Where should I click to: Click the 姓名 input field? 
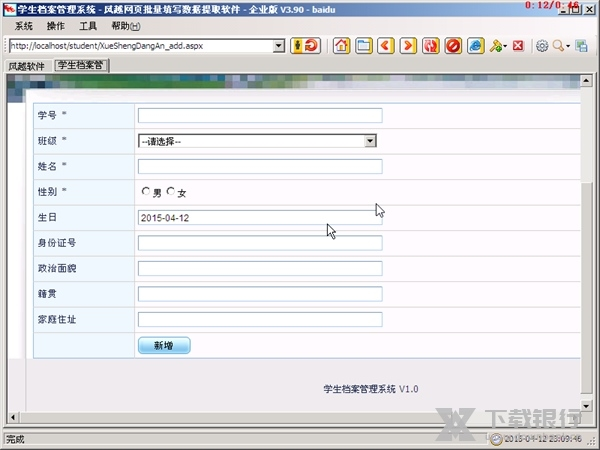[260, 166]
